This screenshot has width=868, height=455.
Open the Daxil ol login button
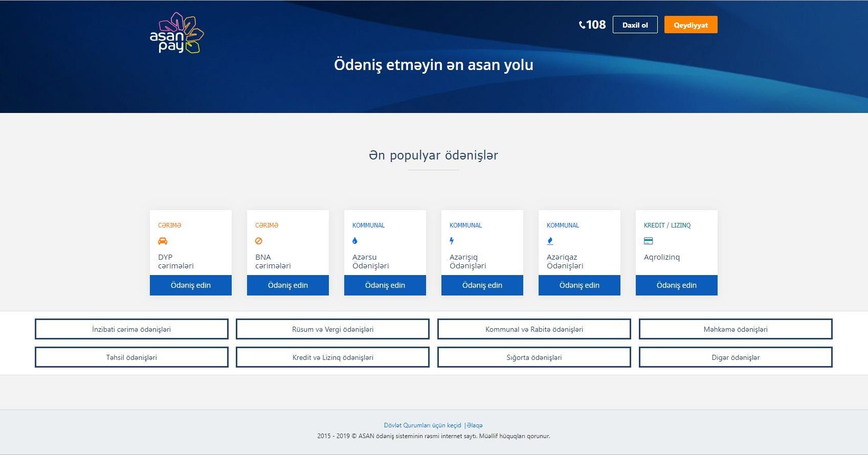tap(635, 25)
